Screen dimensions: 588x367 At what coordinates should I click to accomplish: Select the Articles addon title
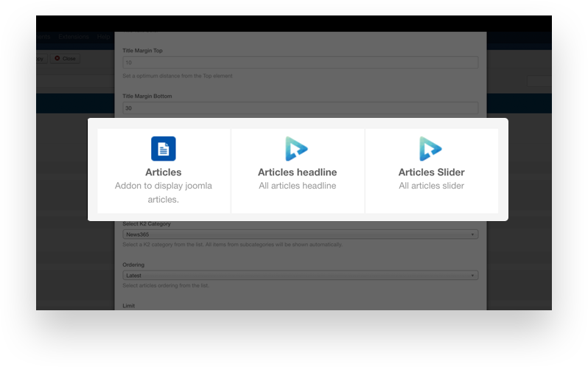[x=163, y=172]
